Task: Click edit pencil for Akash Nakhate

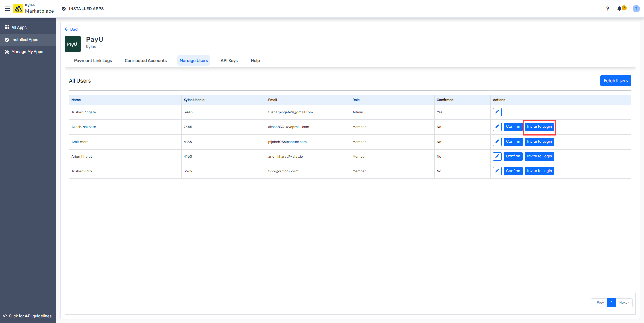Action: 497,127
